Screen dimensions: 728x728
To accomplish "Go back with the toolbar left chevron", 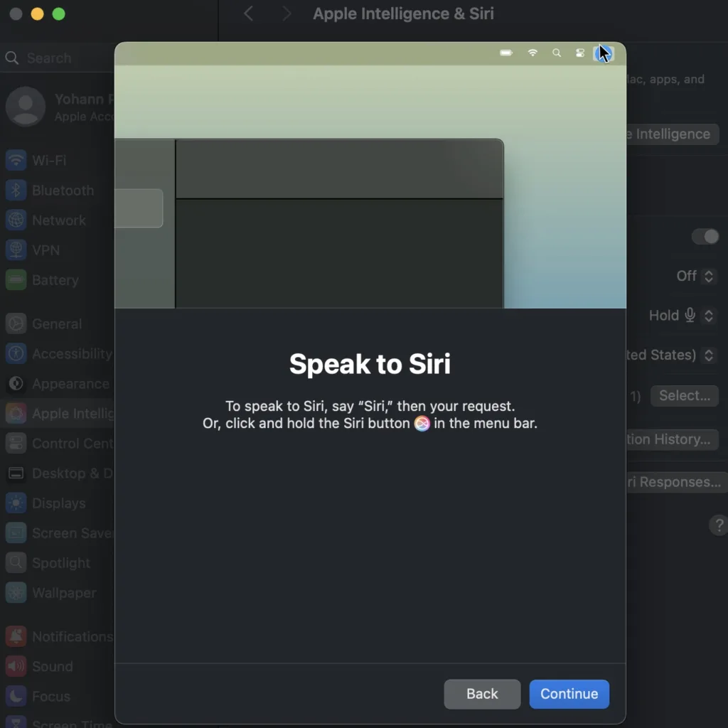I will [x=248, y=14].
